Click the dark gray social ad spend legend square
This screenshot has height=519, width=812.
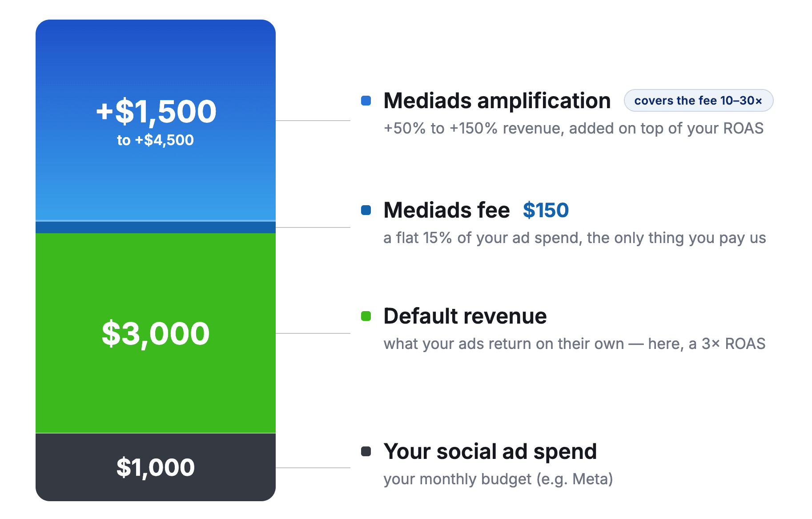366,451
